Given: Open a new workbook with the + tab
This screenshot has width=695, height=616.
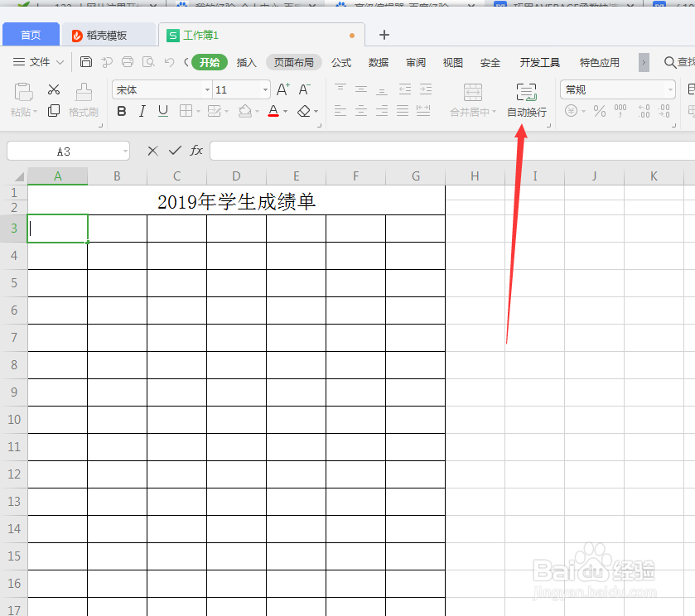Looking at the screenshot, I should [384, 35].
